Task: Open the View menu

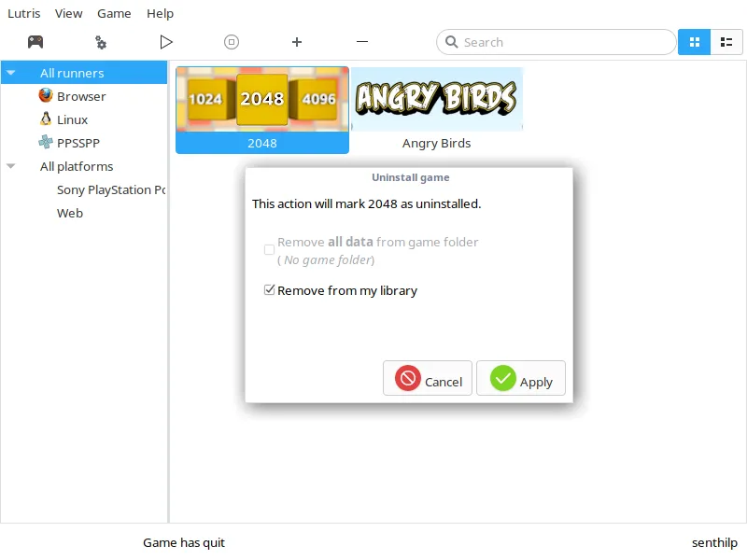Action: [68, 14]
